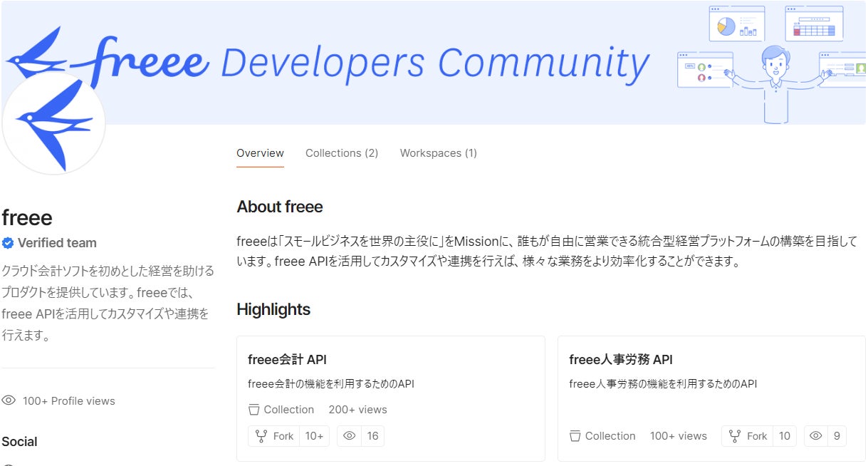Image resolution: width=868 pixels, height=466 pixels.
Task: Click the 'Social' heading
Action: [x=19, y=442]
